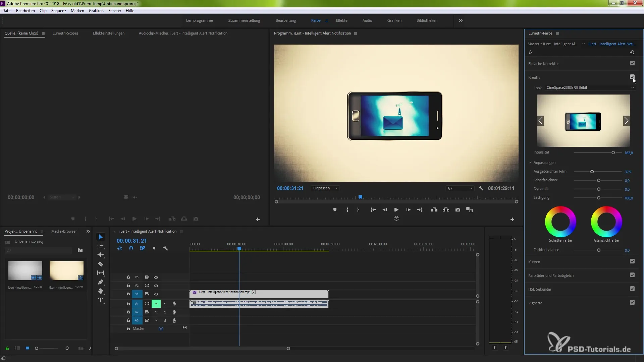The image size is (644, 362).
Task: Toggle the Vignette checkbox
Action: tap(632, 303)
